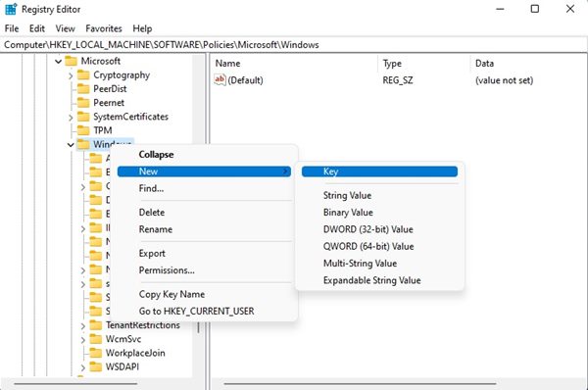Screen dimensions: 588x390
Task: Select DWORD (32-bit) Value
Action: (x=379, y=229)
